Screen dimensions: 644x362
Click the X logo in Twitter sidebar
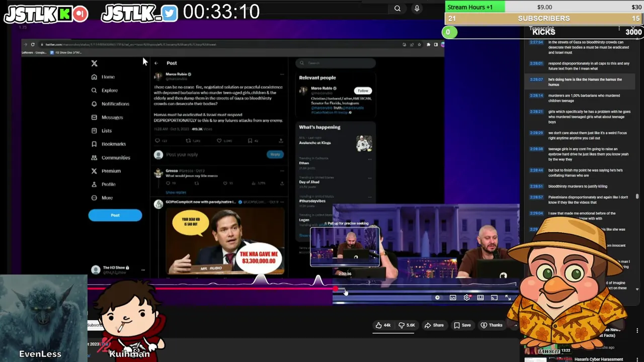[x=94, y=63]
